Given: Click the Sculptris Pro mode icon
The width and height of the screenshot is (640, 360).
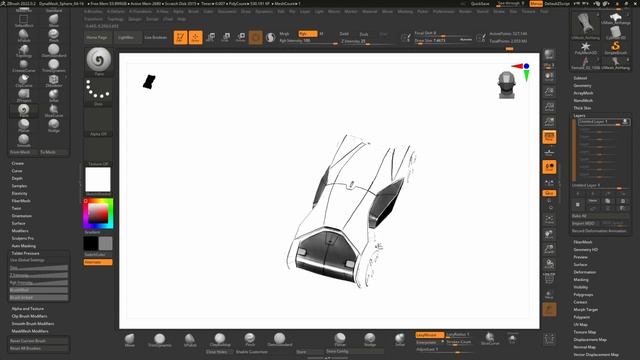Looking at the screenshot, I should click(x=271, y=38).
